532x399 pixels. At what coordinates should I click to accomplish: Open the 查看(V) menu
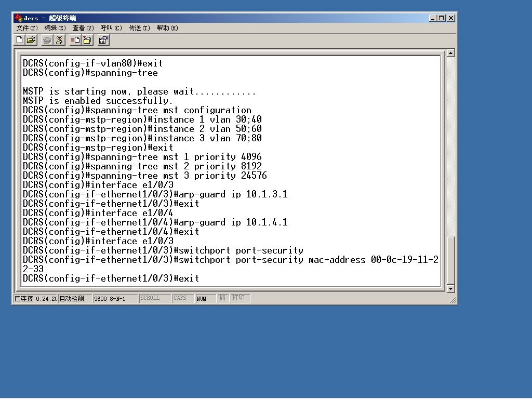click(x=83, y=28)
